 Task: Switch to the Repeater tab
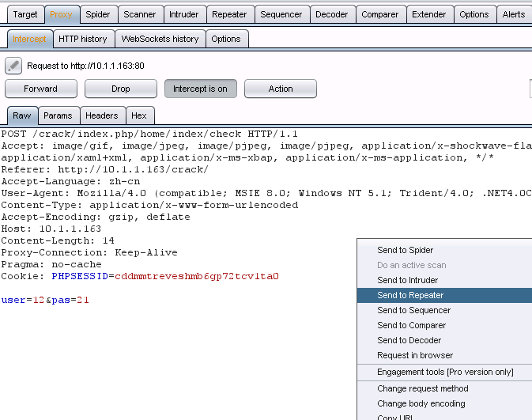point(229,14)
